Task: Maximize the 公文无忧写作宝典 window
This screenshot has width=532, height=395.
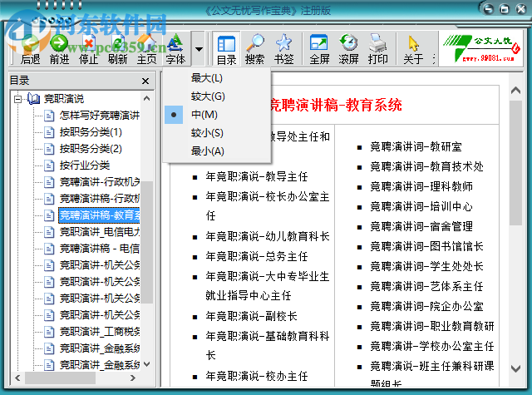Action: click(x=505, y=9)
